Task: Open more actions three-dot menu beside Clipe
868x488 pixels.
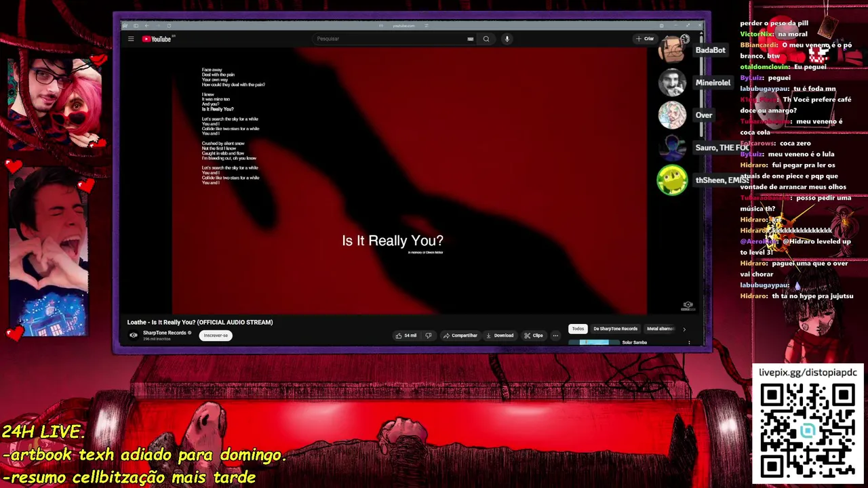Action: click(x=555, y=335)
